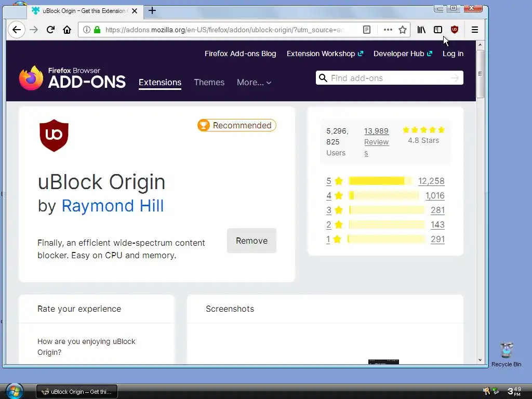Click the search magnifier icon
The image size is (532, 399).
pos(323,78)
